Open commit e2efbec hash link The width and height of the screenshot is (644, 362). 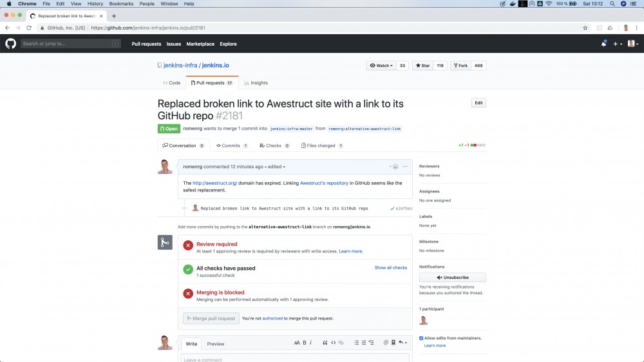click(x=404, y=209)
